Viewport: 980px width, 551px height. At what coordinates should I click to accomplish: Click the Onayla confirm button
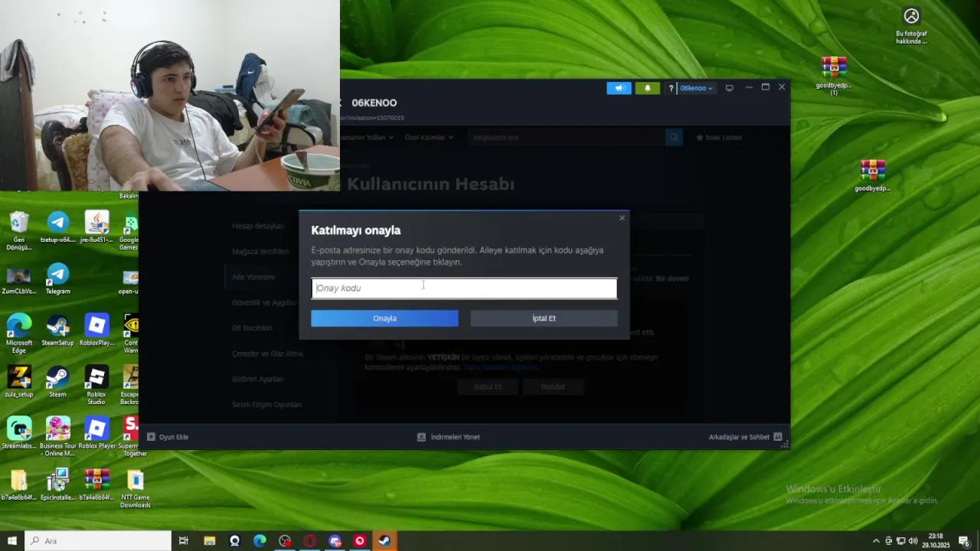coord(384,318)
